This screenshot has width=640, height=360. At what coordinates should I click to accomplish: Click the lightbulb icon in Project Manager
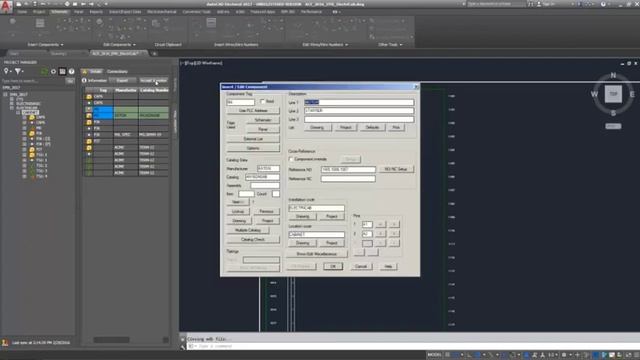coord(6,71)
